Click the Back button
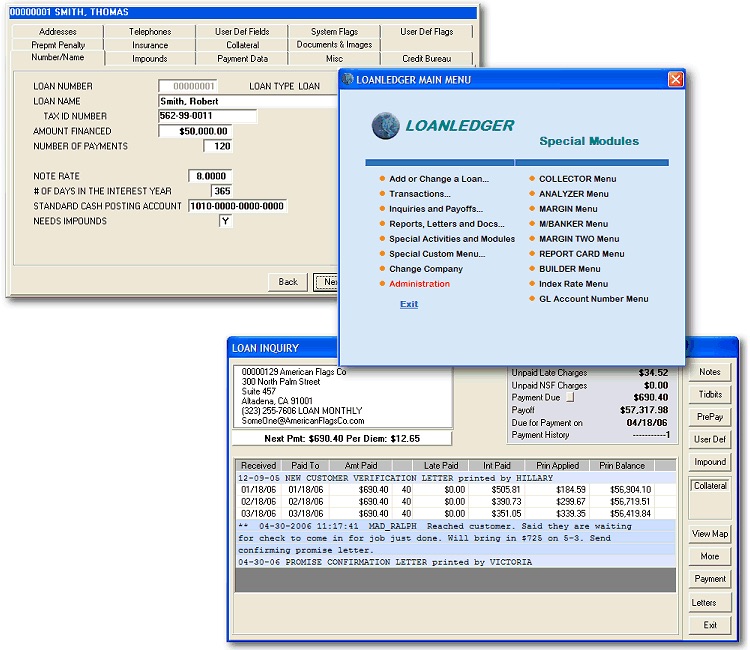This screenshot has height=650, width=750. click(x=288, y=282)
